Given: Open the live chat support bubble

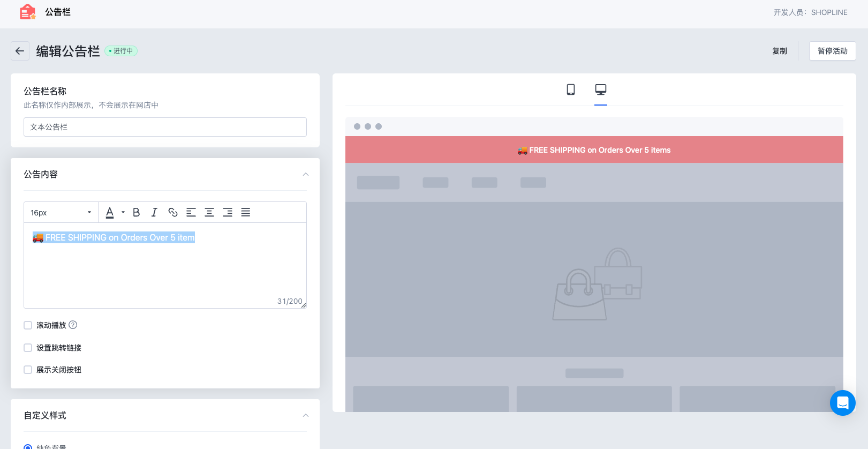Looking at the screenshot, I should pyautogui.click(x=842, y=403).
